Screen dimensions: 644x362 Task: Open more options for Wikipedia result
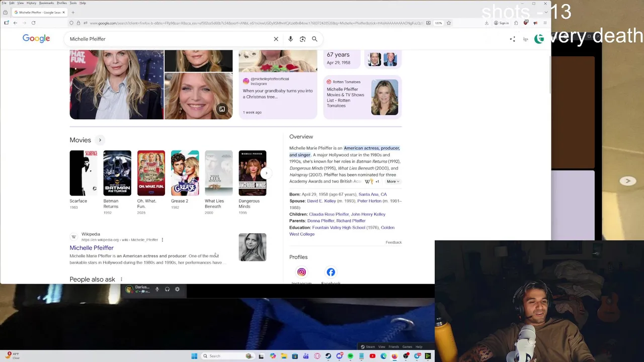(162, 240)
